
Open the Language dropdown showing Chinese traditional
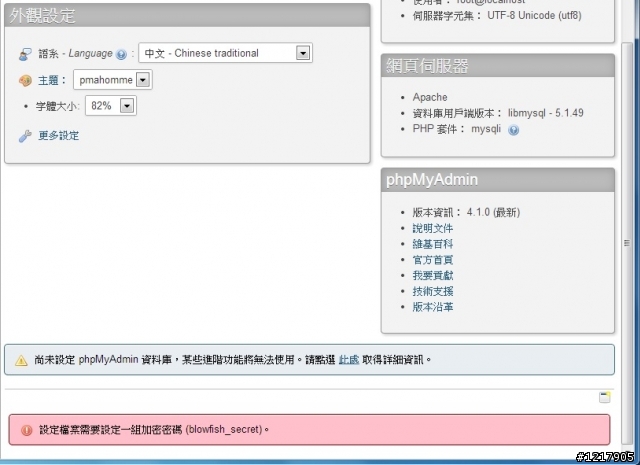[225, 53]
